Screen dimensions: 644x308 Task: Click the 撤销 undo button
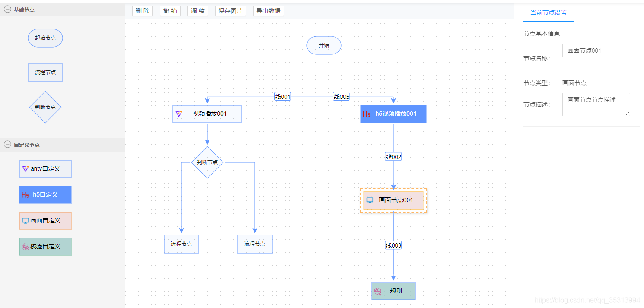(x=170, y=10)
